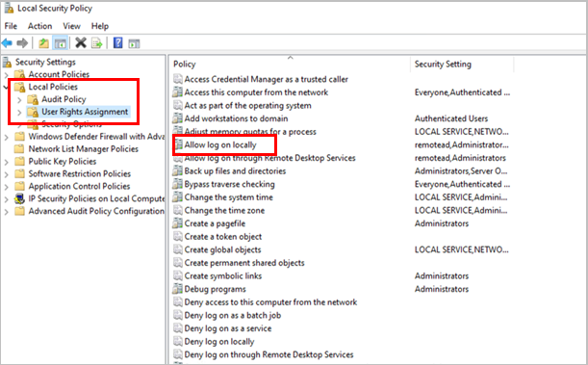Select Network List Manager Policies in the tree
Screen dimensions: 588x365
84,149
